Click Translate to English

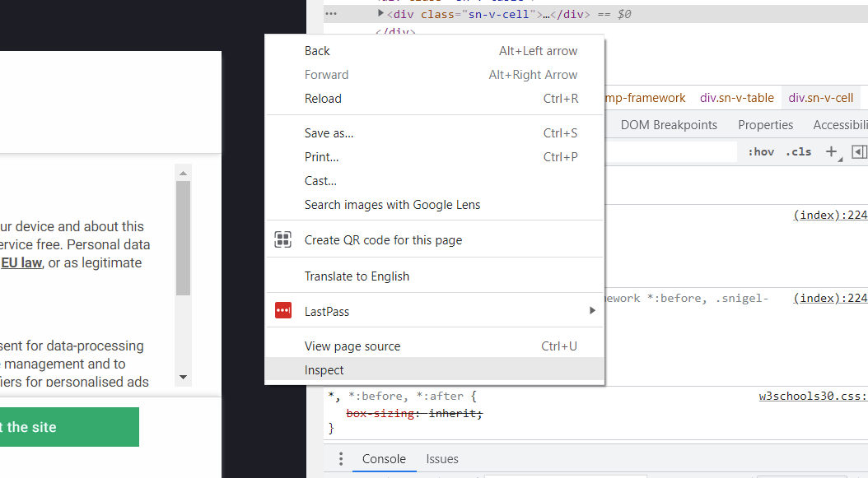tap(357, 276)
